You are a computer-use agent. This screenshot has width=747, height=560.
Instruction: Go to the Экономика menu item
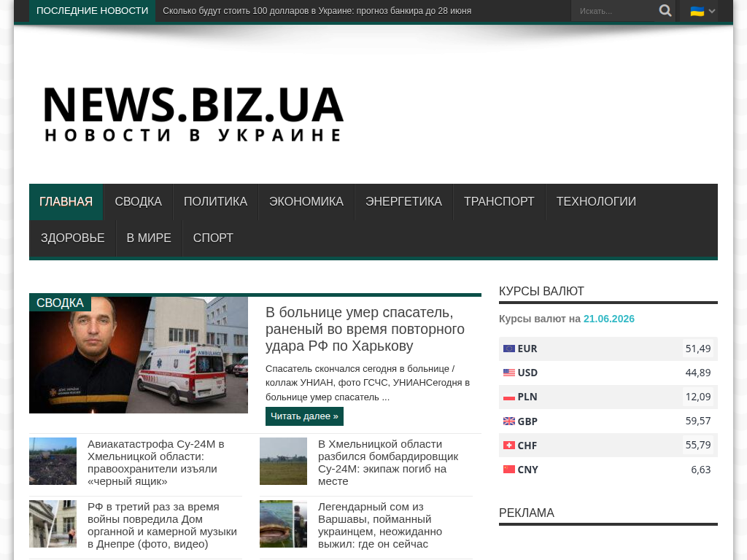[306, 202]
